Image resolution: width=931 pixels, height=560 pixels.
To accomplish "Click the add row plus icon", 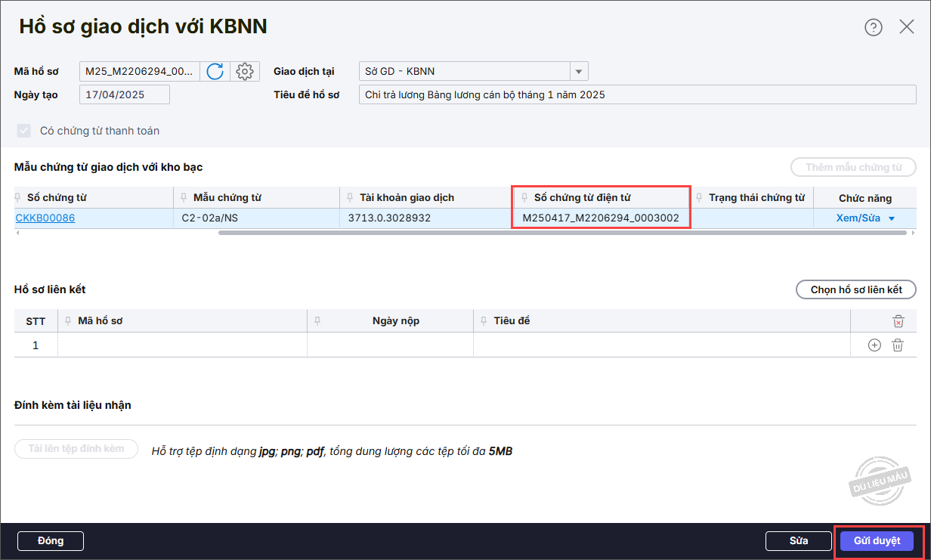I will (874, 345).
